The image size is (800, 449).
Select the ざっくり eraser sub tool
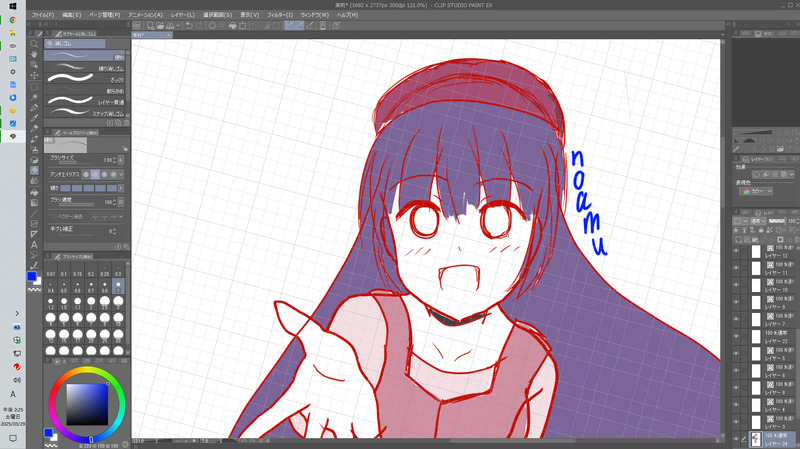tap(86, 79)
